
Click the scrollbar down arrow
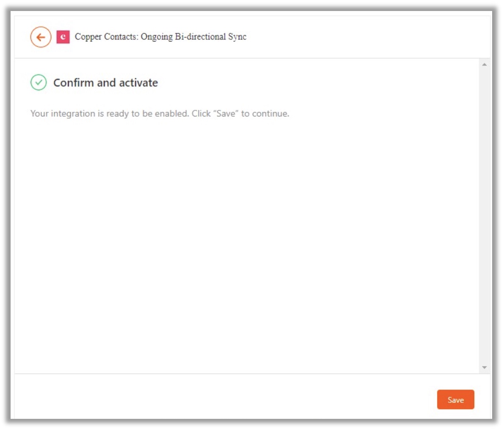[485, 368]
